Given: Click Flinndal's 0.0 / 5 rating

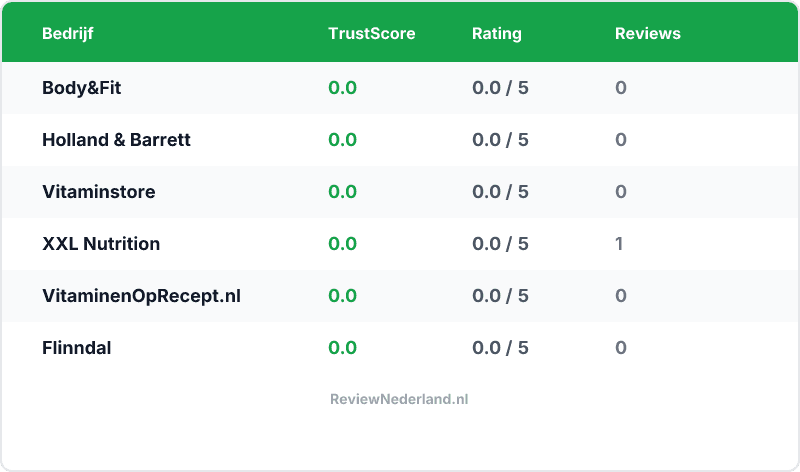Looking at the screenshot, I should (500, 348).
